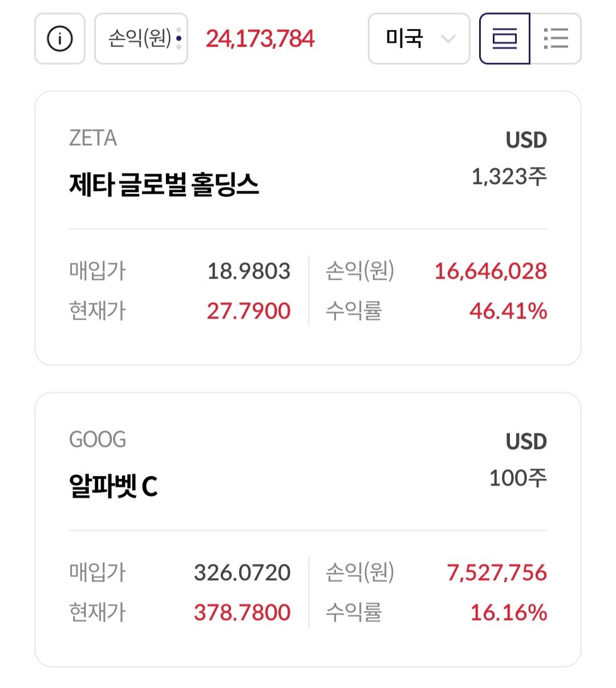This screenshot has height=688, width=616.
Task: Select the ZETA USD currency label
Action: click(526, 140)
